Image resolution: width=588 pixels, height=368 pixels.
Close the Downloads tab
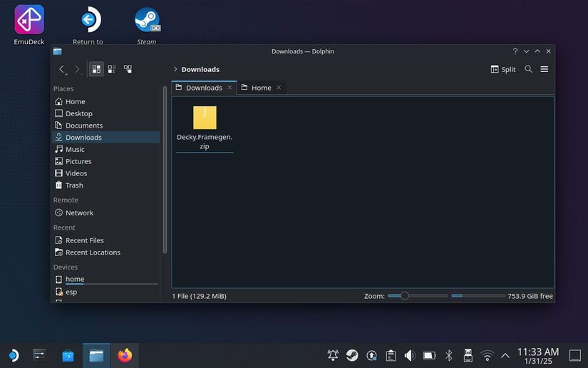tap(229, 88)
